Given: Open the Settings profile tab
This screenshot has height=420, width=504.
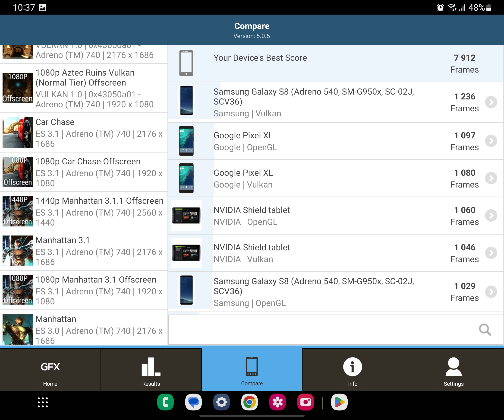Looking at the screenshot, I should point(453,370).
